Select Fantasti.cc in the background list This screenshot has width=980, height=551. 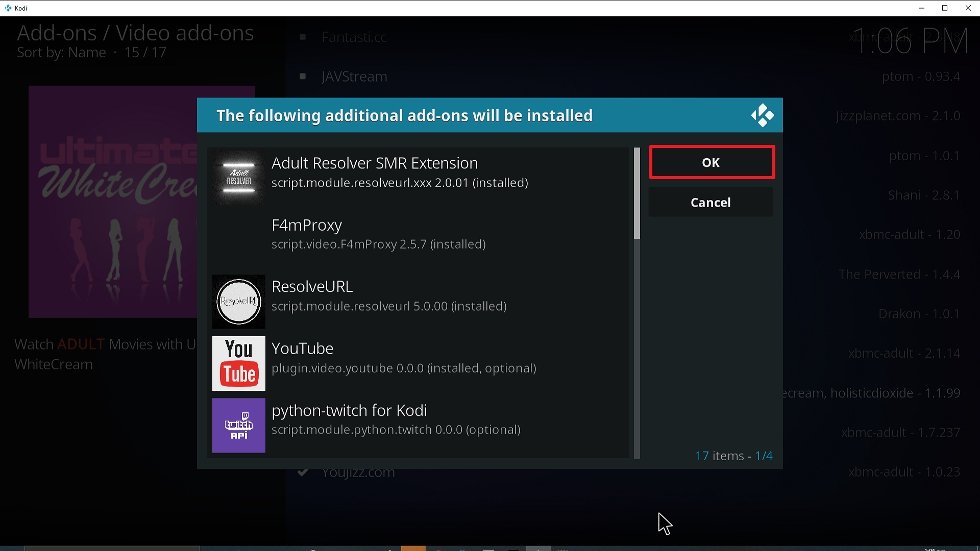tap(354, 37)
